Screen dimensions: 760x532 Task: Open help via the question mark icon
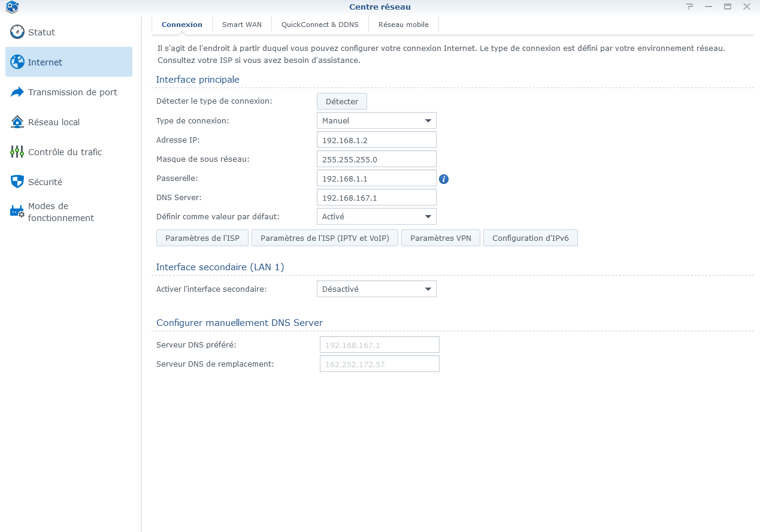(x=689, y=7)
